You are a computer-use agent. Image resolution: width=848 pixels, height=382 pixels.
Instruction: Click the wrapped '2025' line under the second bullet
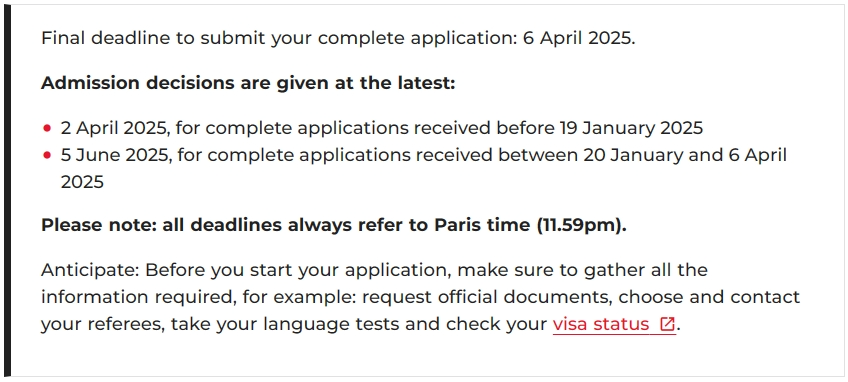[x=82, y=182]
